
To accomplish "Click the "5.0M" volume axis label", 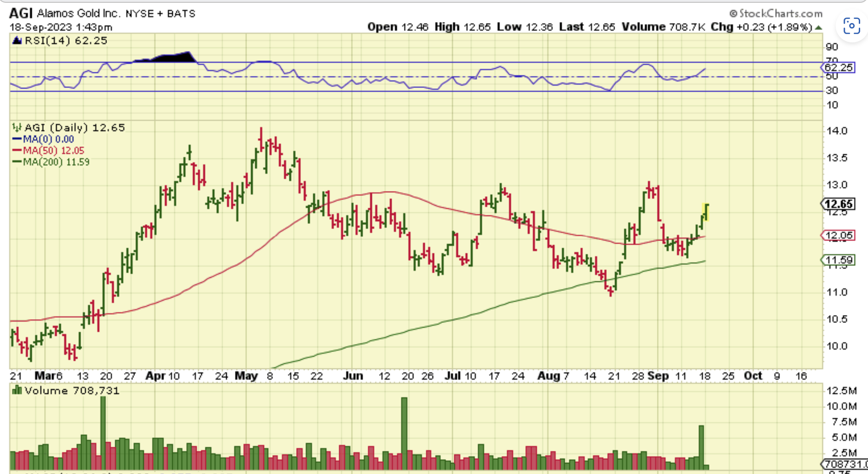I will click(x=844, y=437).
